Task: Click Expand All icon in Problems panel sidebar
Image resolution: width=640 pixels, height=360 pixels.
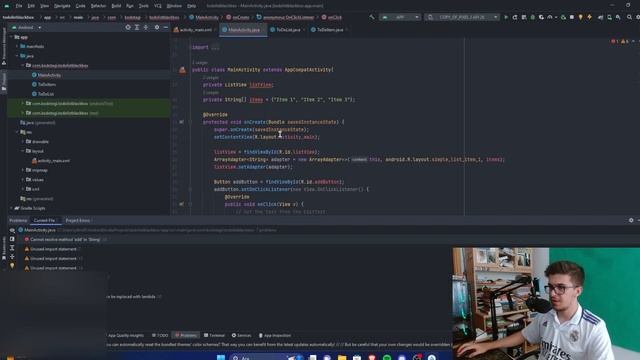Action: 12,248
